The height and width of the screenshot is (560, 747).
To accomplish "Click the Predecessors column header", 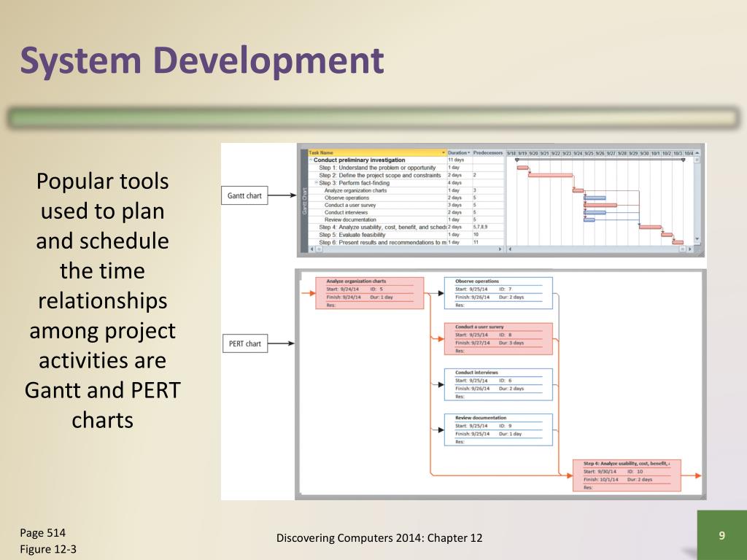I will (487, 152).
